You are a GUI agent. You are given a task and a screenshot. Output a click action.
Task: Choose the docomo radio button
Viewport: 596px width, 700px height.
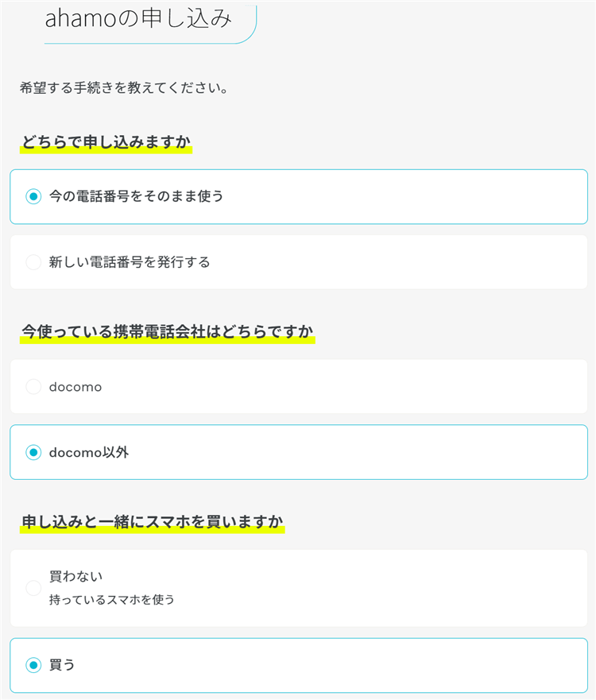33,387
